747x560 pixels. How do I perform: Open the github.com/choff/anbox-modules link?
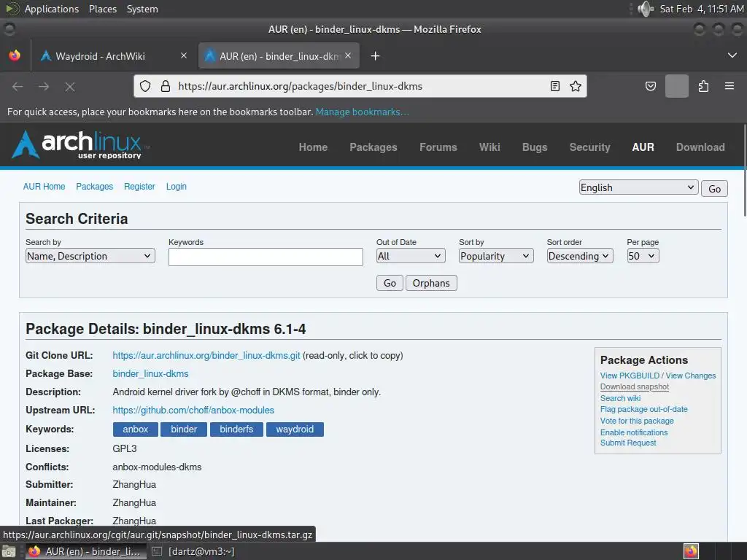pyautogui.click(x=193, y=410)
